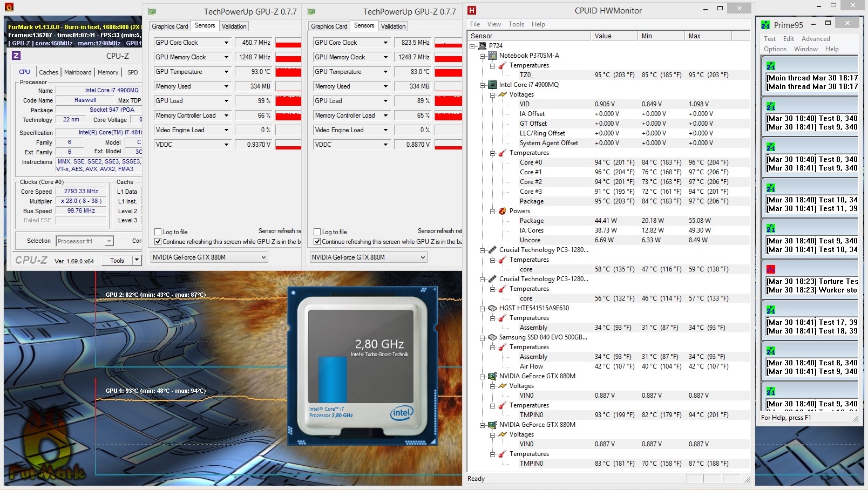
Task: Toggle Log to file in GPU-Z showing 83.0 °C
Action: point(317,232)
